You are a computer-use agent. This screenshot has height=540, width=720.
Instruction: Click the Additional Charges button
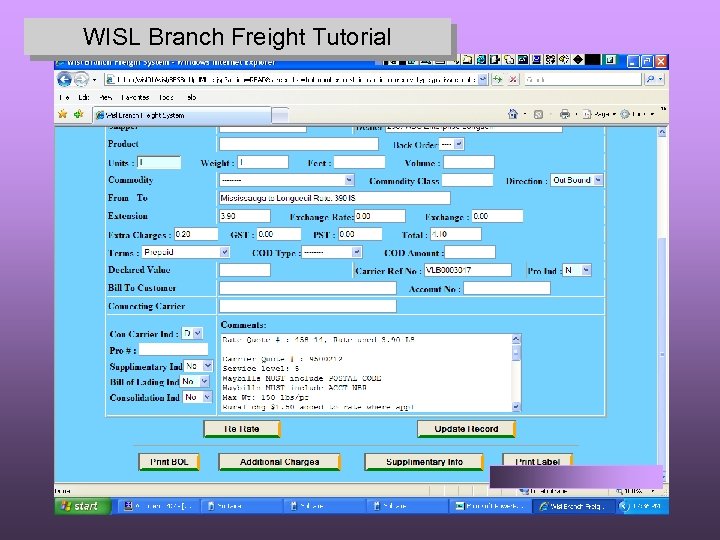(279, 462)
